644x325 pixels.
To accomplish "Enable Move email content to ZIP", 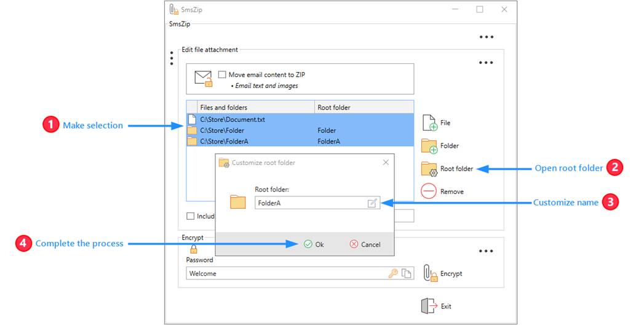I will tap(222, 74).
